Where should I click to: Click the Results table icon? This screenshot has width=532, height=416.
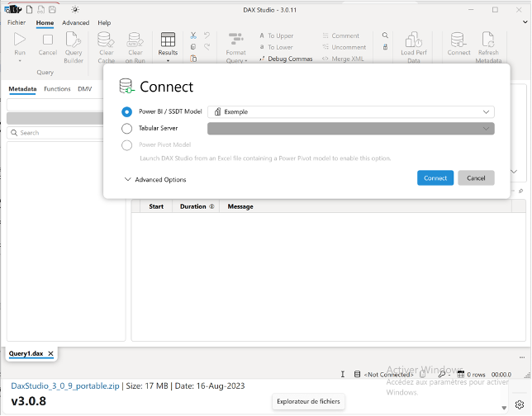click(168, 40)
